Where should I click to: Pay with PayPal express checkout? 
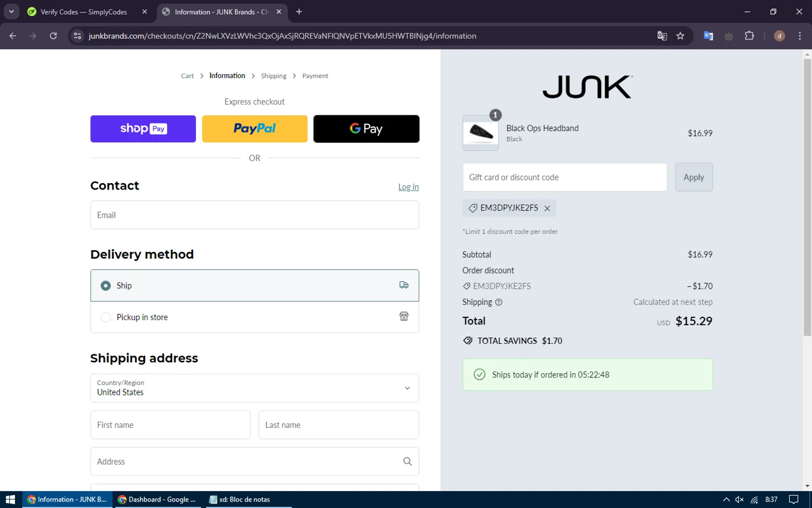click(x=254, y=129)
